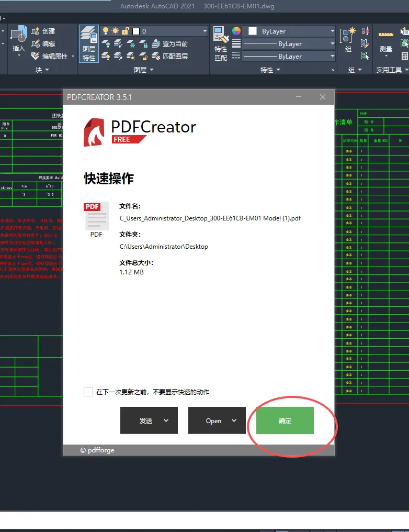Click the Freeze layer snowflake icon
The image size is (409, 532).
coord(130,44)
